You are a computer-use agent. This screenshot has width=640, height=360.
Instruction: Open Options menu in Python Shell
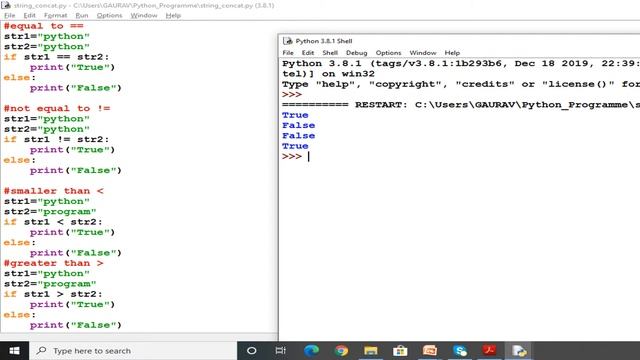point(388,53)
